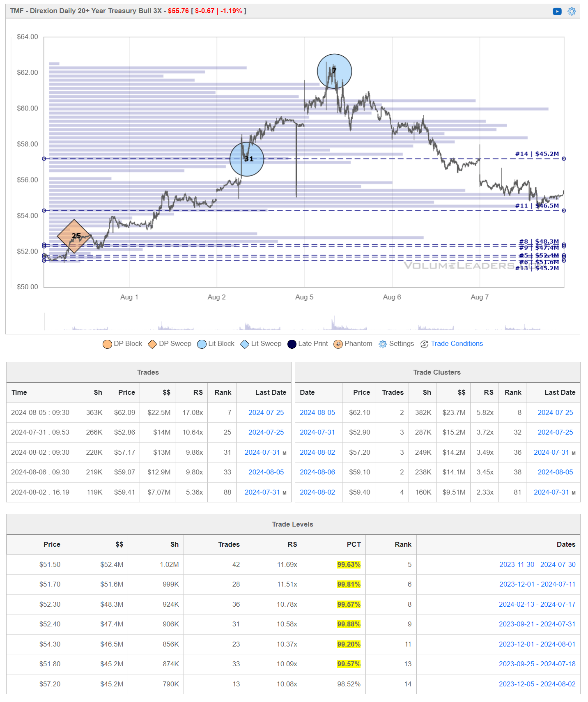
Task: Open dates 2024-02-13 - 2024-07-17 link
Action: coord(537,605)
